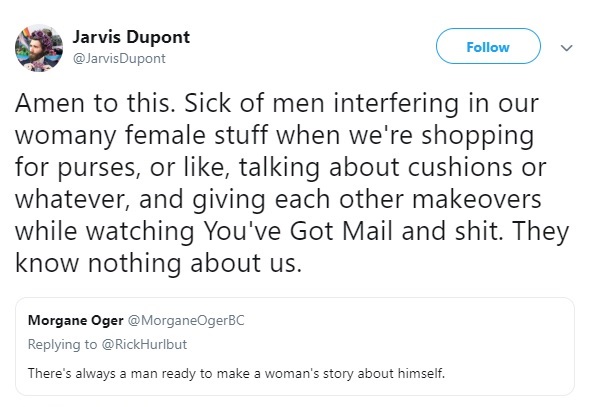Screen dimensions: 608x407
Task: Click the line 'know nothing about us.'
Action: [x=158, y=263]
